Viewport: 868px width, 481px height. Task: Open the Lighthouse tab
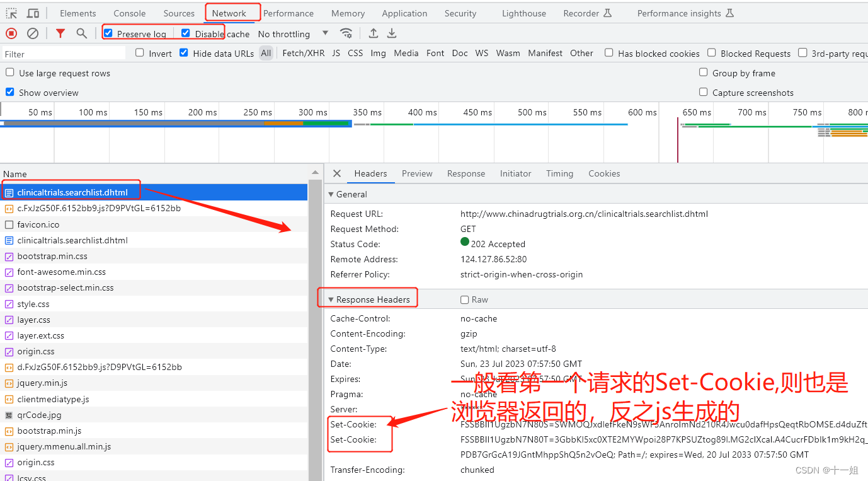coord(524,13)
